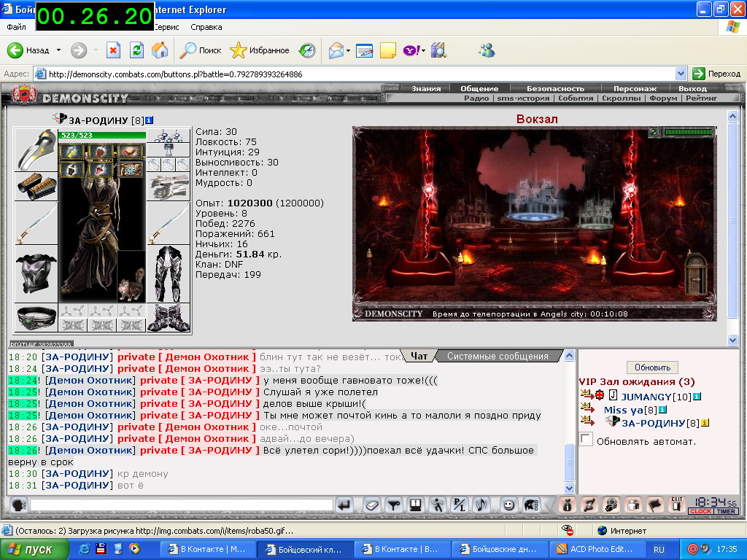Click the flag icon in bottom toolbar
Screen dimensions: 747x560
point(654,505)
